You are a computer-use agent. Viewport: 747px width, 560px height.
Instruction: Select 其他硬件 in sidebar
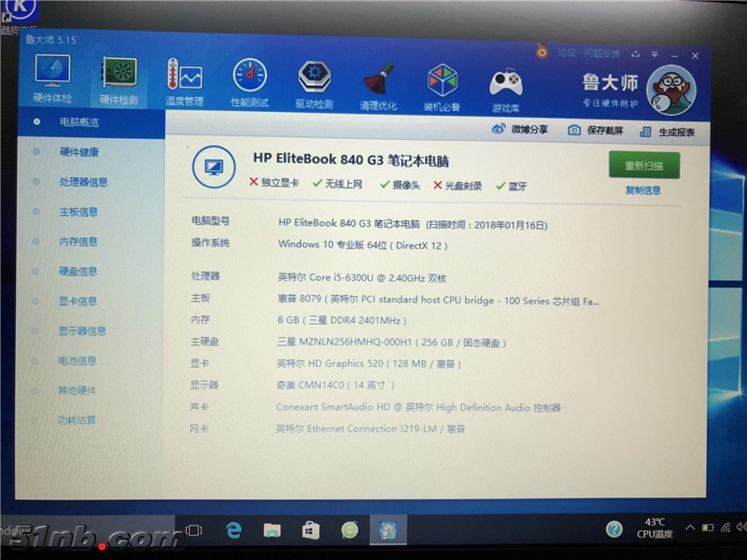[77, 390]
